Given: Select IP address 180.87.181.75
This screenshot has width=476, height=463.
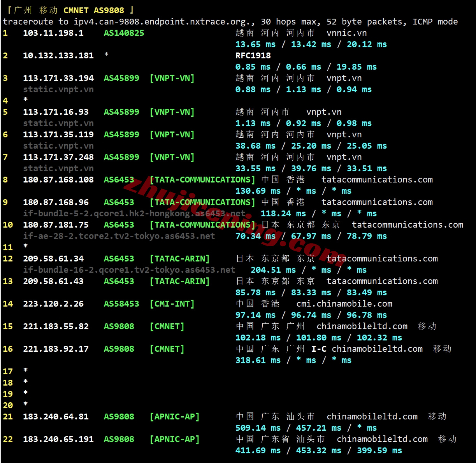Looking at the screenshot, I should pyautogui.click(x=56, y=225).
